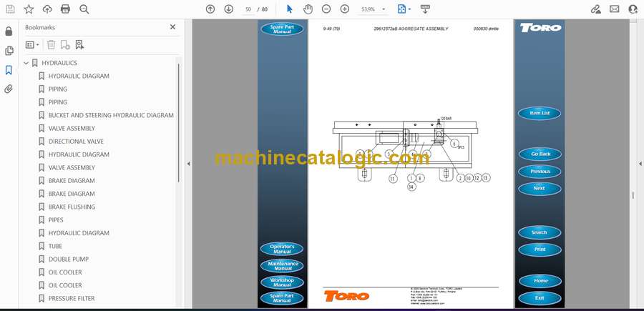Open the Workshop Manual button
The height and width of the screenshot is (311, 644).
pos(282,282)
